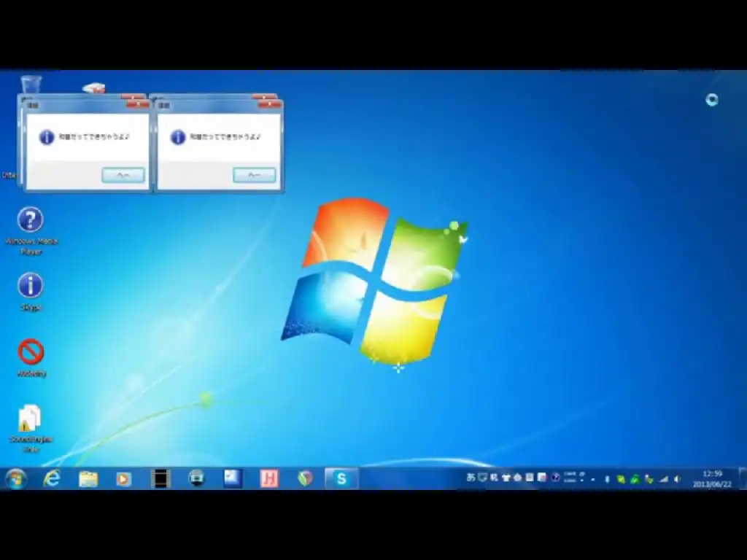The height and width of the screenshot is (560, 747).
Task: Open the network signal tray icon
Action: click(x=664, y=480)
